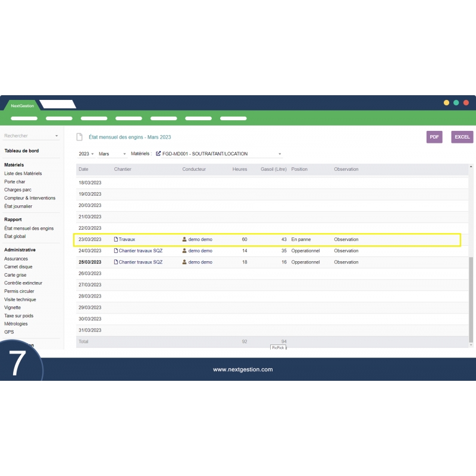Export the report with the EXCEL button

462,137
